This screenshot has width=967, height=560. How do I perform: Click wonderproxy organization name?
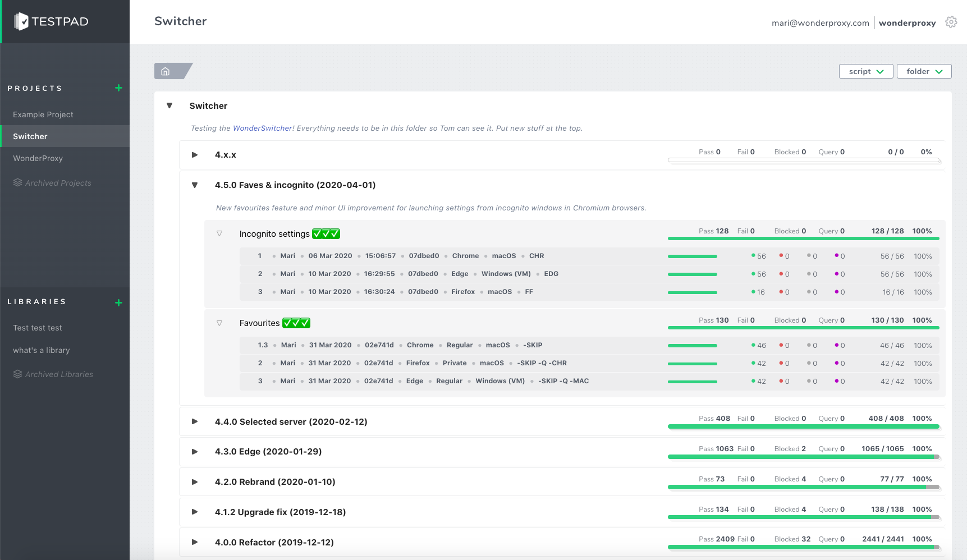tap(907, 23)
